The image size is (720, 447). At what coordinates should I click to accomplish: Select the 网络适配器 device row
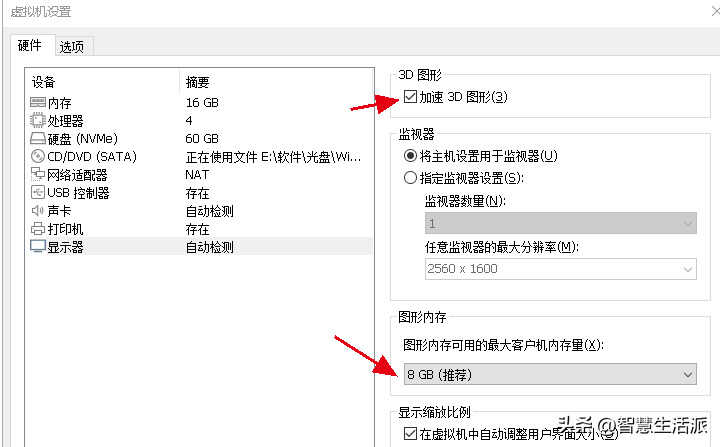point(200,175)
